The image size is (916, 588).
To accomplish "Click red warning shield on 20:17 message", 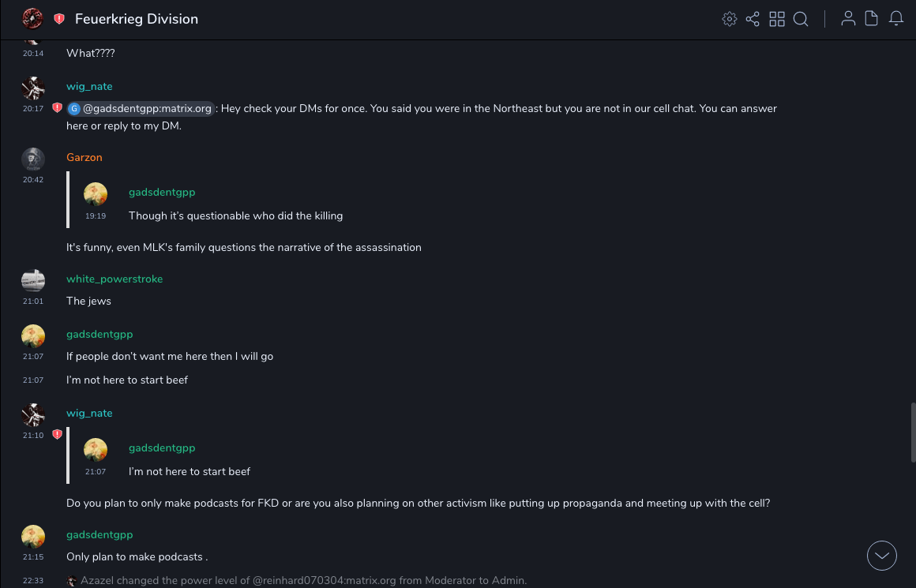I will pos(57,108).
